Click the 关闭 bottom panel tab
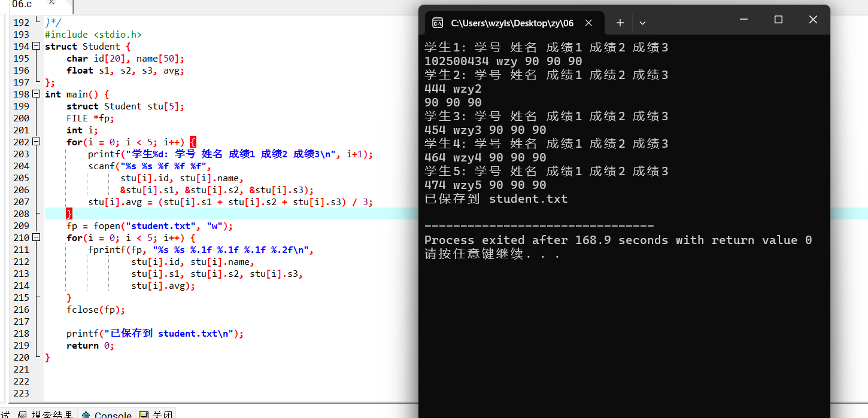Image resolution: width=868 pixels, height=418 pixels. (156, 414)
